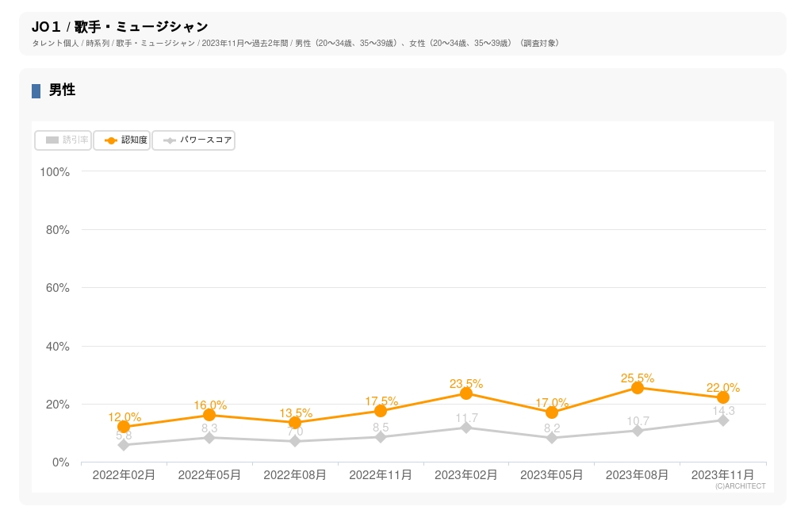The width and height of the screenshot is (812, 518).
Task: Click the 認知度 point for 2023年11月
Action: (x=723, y=397)
